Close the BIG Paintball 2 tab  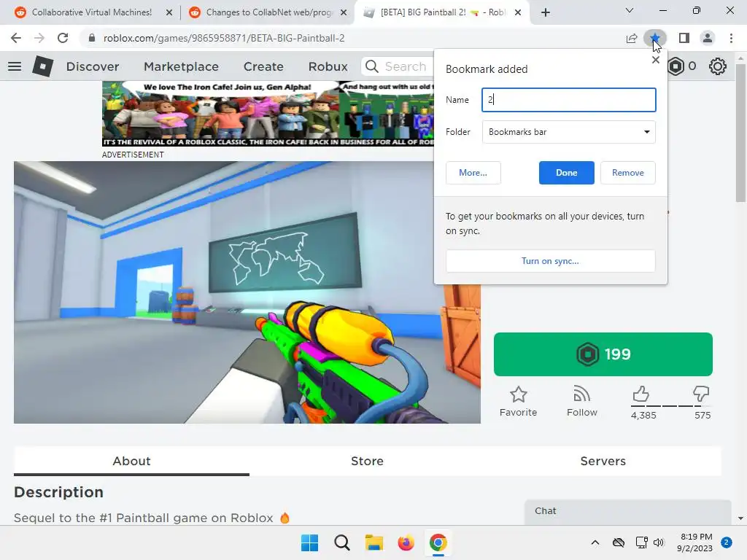pyautogui.click(x=519, y=12)
